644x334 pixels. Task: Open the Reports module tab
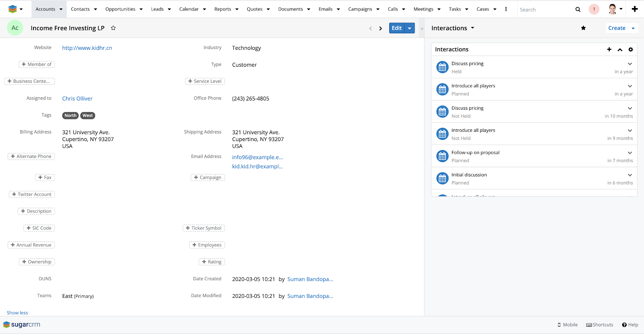[223, 9]
